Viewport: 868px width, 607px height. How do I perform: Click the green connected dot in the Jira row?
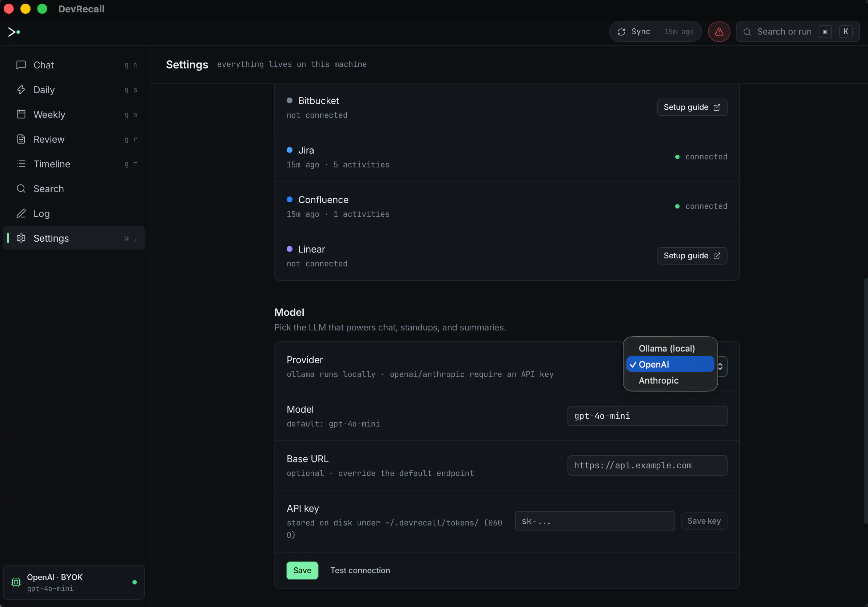677,157
